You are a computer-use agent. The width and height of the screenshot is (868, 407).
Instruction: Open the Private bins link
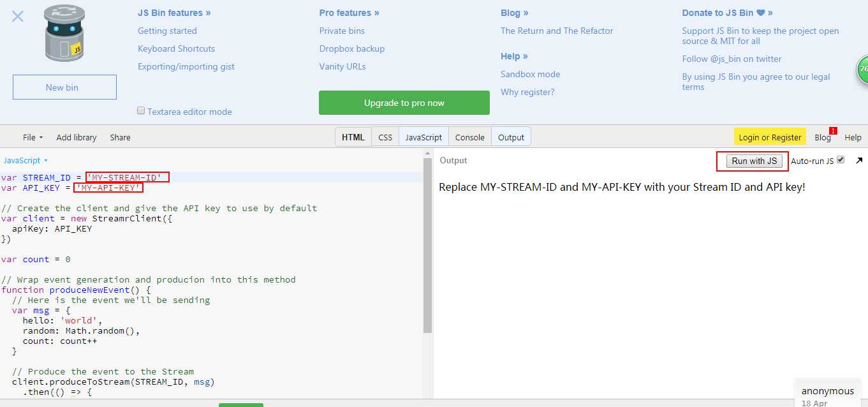tap(342, 31)
